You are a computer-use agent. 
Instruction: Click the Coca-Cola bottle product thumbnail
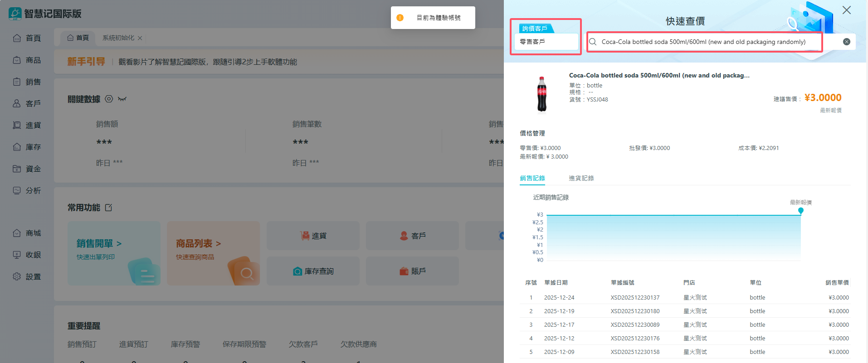[x=542, y=94]
